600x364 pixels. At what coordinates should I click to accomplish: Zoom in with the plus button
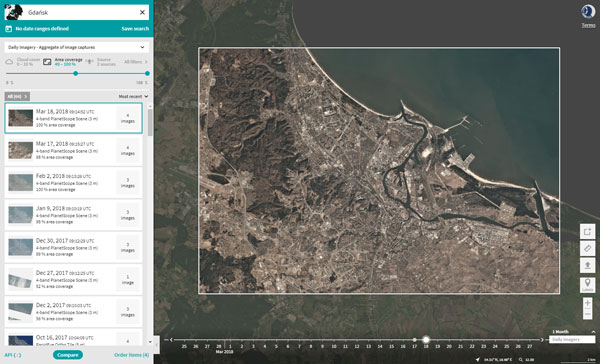pyautogui.click(x=587, y=303)
